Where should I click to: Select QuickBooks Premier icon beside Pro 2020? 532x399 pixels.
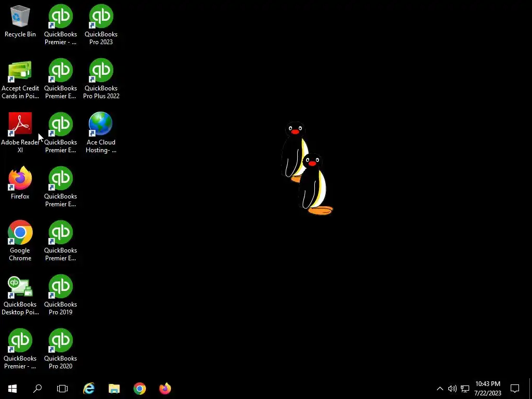click(x=20, y=349)
